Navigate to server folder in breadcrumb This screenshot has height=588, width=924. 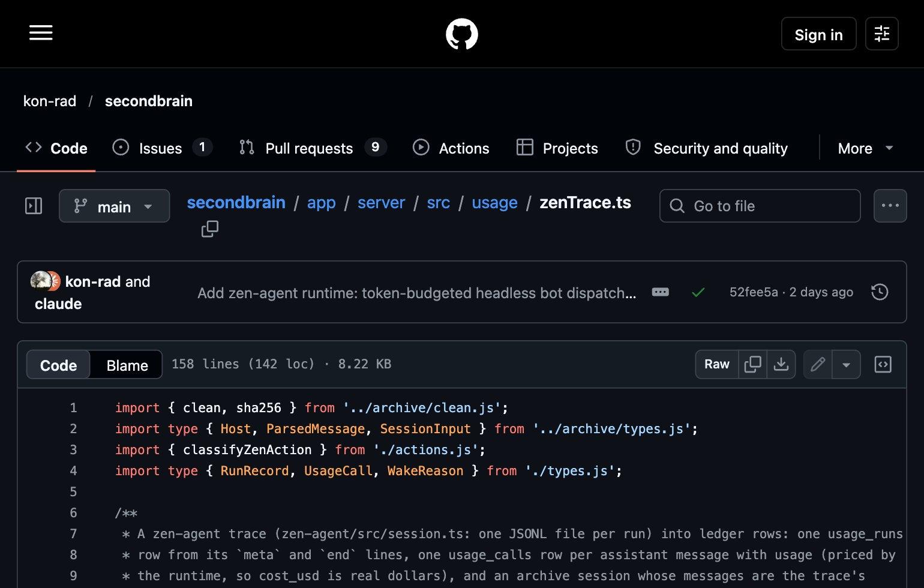tap(381, 202)
